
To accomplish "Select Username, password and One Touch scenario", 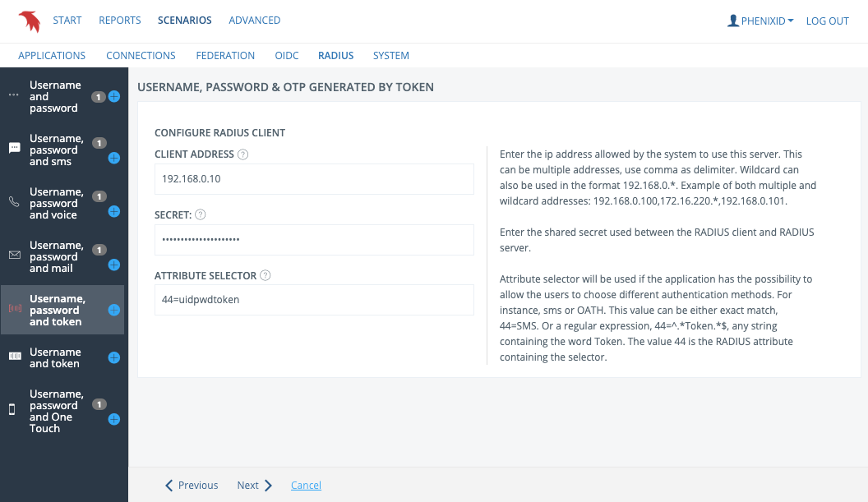I will coord(57,412).
